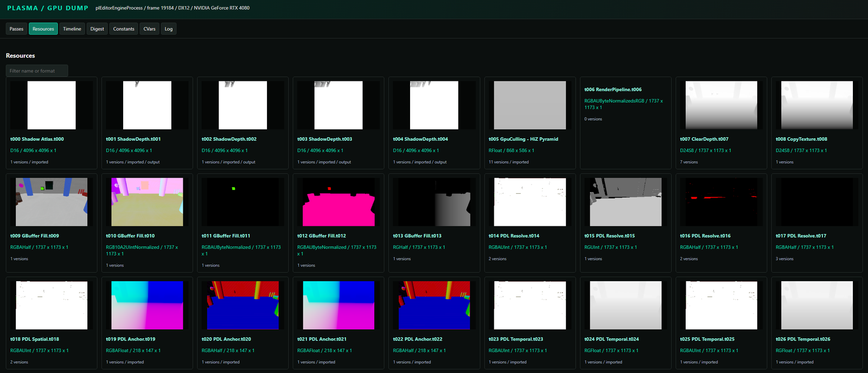Select the Resources tab

point(43,29)
